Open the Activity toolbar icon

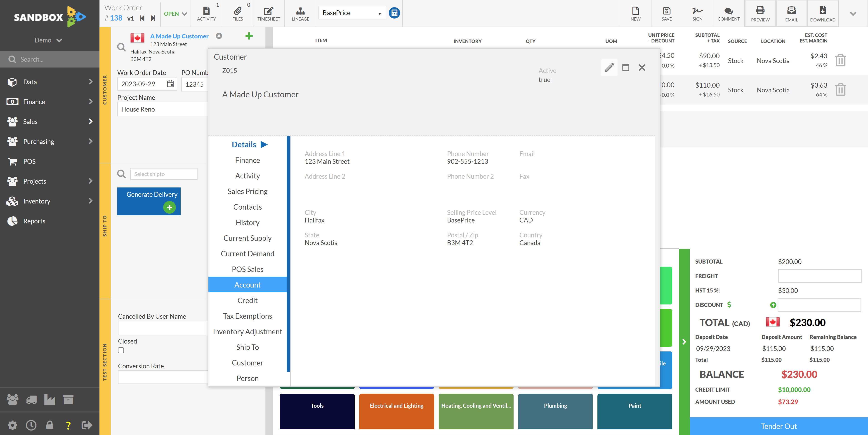[206, 14]
